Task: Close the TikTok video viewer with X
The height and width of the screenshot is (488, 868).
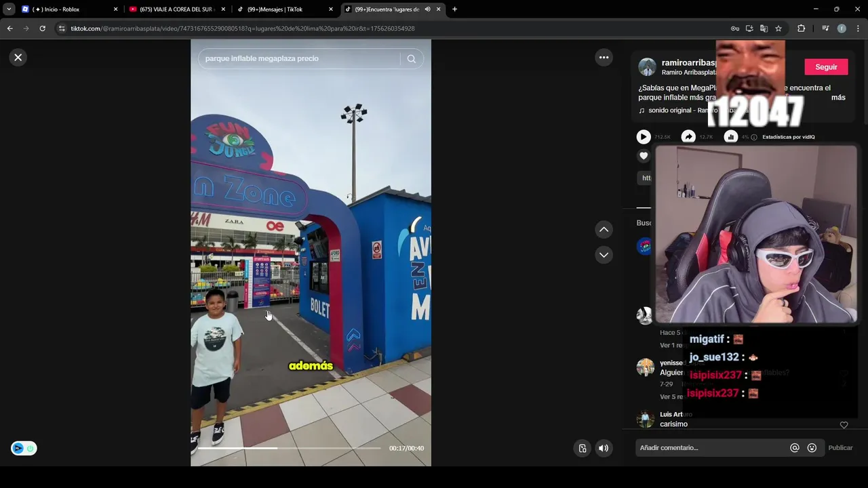Action: 18,58
